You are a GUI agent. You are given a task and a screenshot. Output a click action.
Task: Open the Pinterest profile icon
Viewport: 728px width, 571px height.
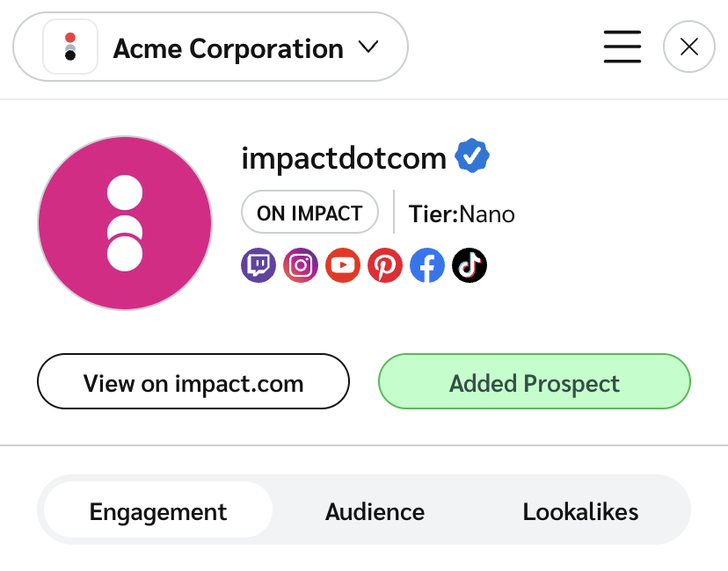[385, 265]
